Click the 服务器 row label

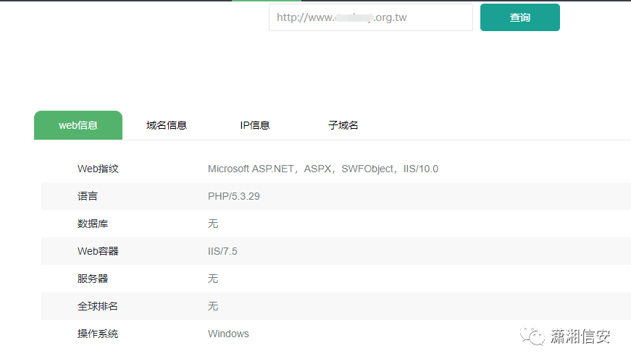[93, 279]
